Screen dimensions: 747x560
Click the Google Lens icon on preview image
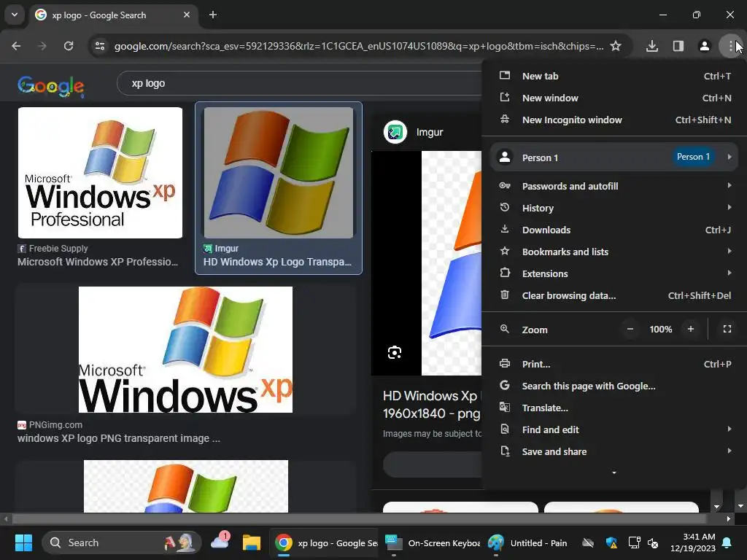(x=395, y=352)
